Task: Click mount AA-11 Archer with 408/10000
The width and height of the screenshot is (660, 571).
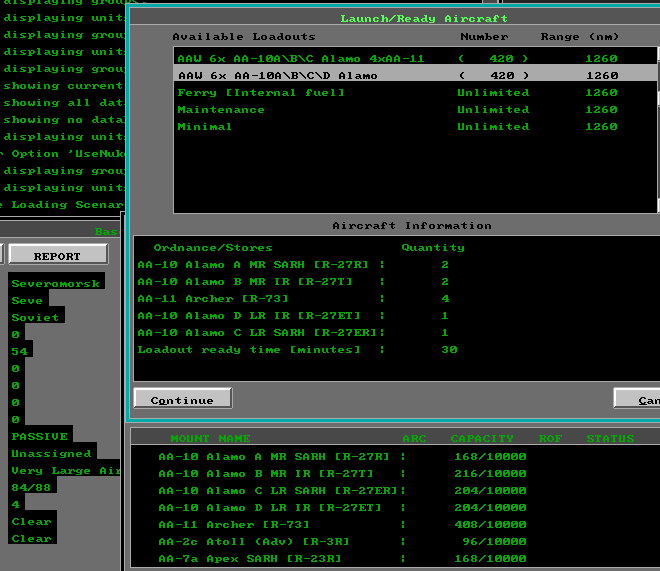Action: 342,525
